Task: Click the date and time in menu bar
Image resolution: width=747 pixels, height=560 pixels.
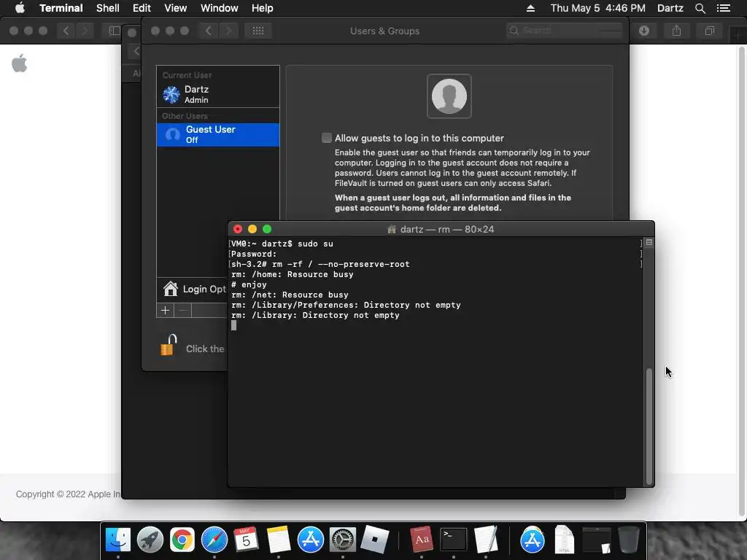Action: pyautogui.click(x=598, y=8)
